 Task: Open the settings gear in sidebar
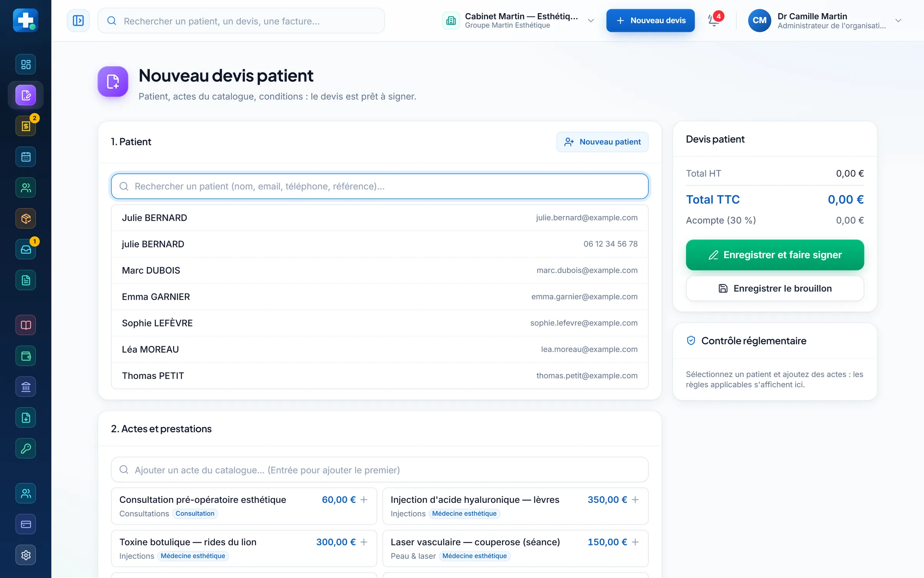click(x=26, y=555)
